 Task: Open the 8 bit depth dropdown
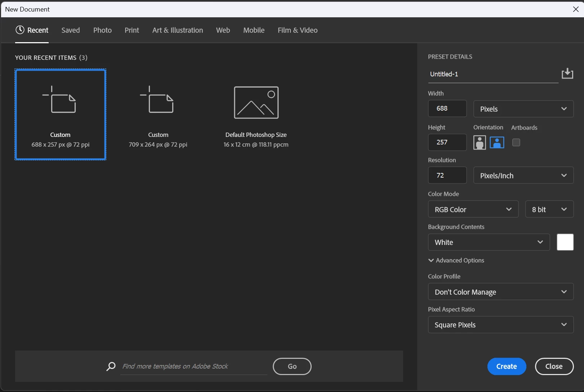coord(549,209)
